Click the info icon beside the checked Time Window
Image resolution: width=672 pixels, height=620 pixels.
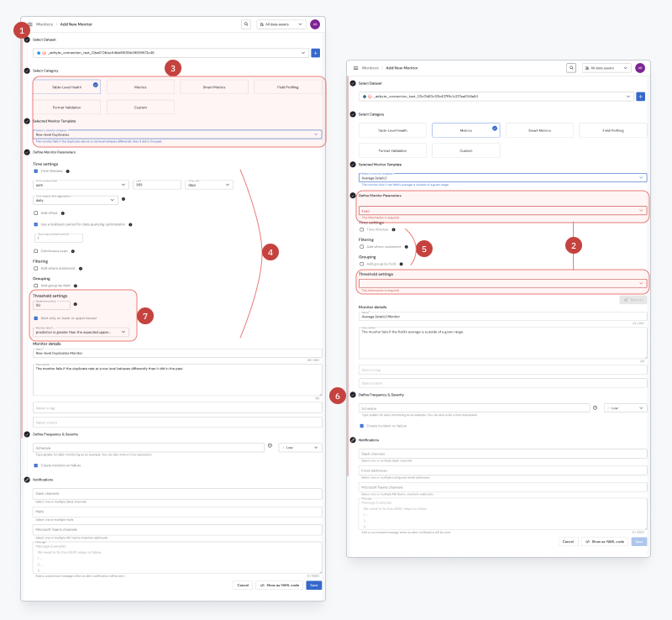click(x=68, y=171)
